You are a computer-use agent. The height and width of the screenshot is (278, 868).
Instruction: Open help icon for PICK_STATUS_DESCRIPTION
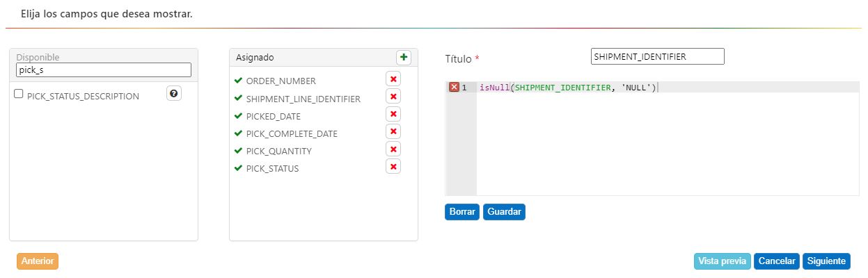[x=174, y=94]
